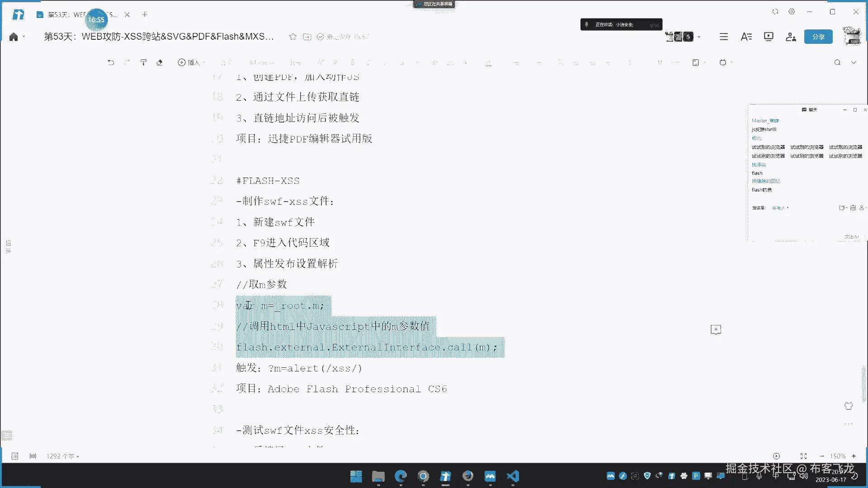Open a new tab with plus
The image size is (868, 488).
[145, 14]
